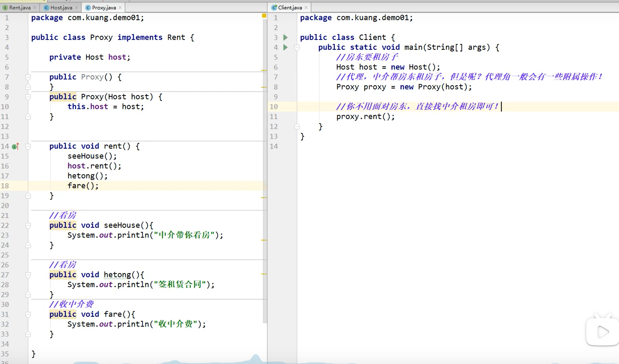The height and width of the screenshot is (364, 619).
Task: Switch to the Rent.java tab
Action: coord(19,7)
